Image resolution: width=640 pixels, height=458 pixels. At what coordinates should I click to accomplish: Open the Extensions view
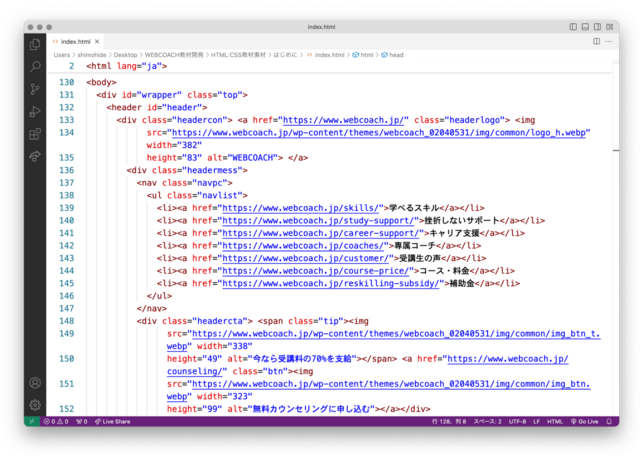pyautogui.click(x=35, y=134)
